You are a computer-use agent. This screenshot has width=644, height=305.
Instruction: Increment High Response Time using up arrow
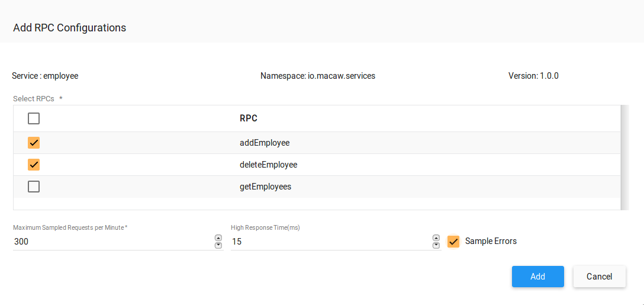tap(436, 238)
